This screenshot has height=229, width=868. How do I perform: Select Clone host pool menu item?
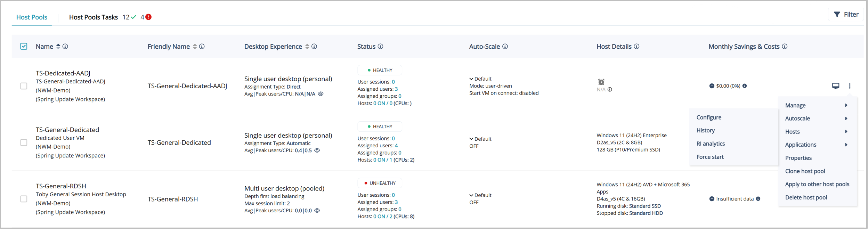[x=805, y=171]
